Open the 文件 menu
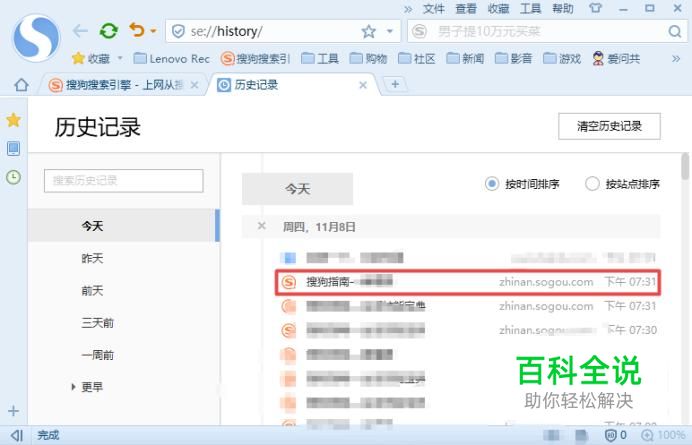 pos(433,9)
